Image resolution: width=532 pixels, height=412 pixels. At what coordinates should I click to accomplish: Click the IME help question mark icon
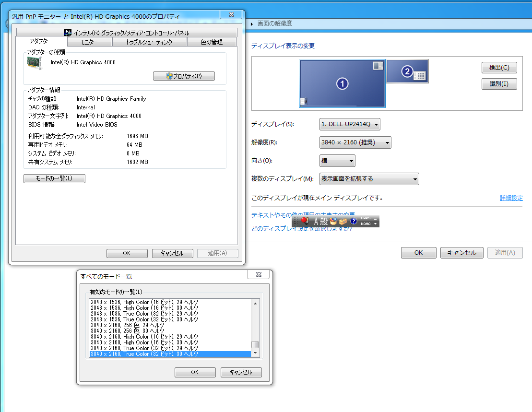[354, 221]
